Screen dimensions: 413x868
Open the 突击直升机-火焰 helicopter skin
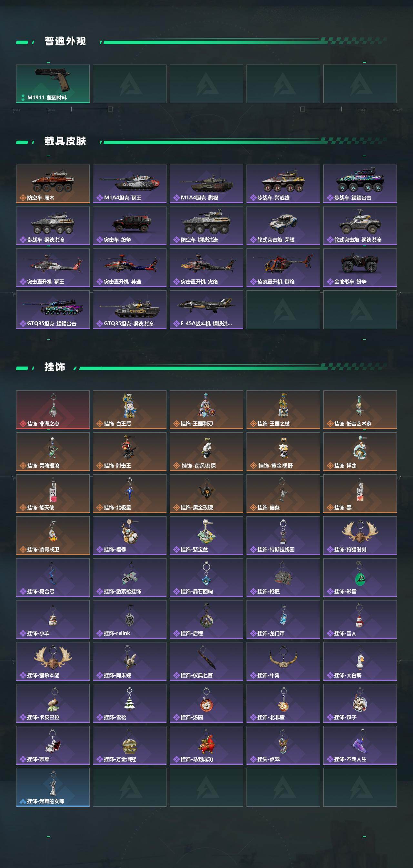pos(206,268)
